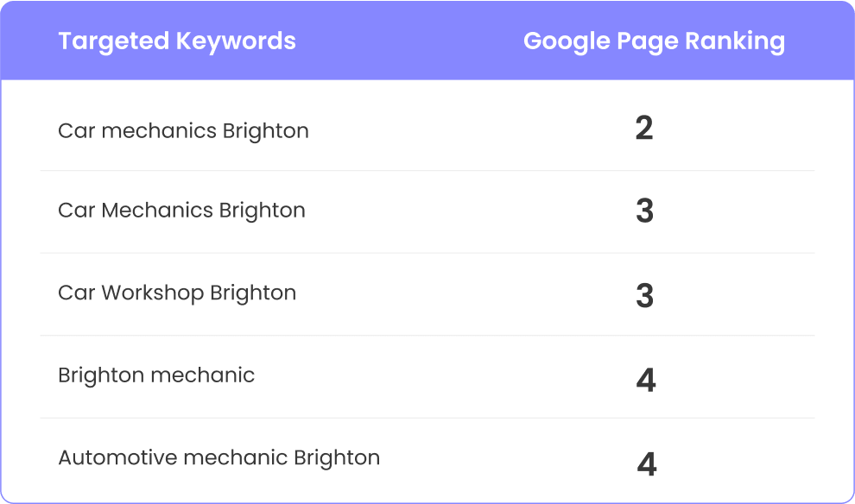This screenshot has width=855, height=504.
Task: Click ranking 4 beside Brighton mechanic
Action: 646,380
